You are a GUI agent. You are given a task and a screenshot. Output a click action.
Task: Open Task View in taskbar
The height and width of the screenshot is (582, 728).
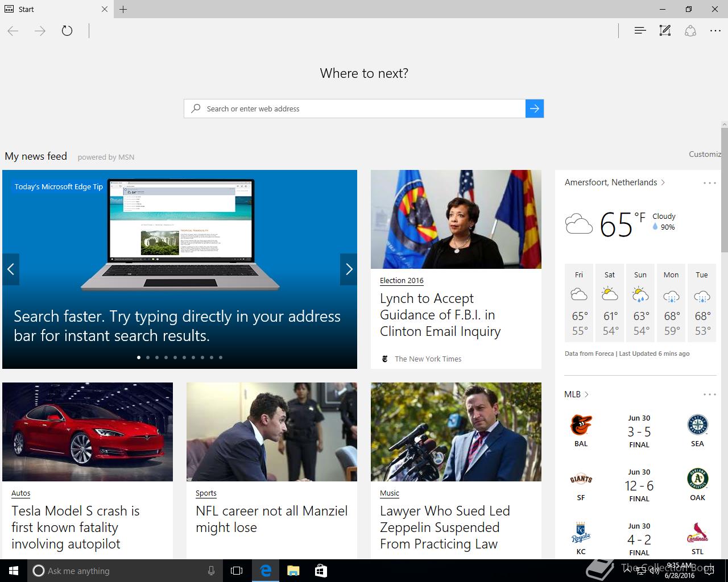pos(237,571)
